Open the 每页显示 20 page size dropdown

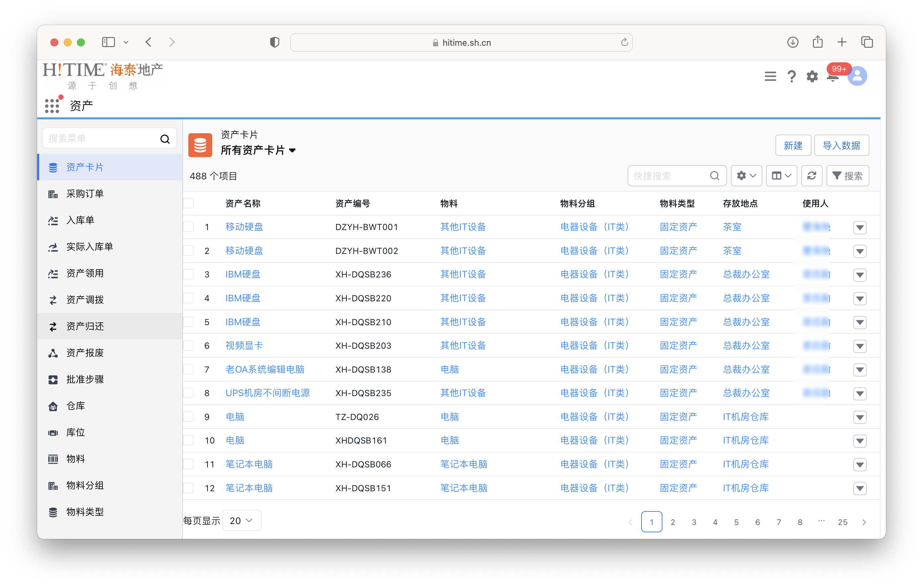(x=241, y=520)
